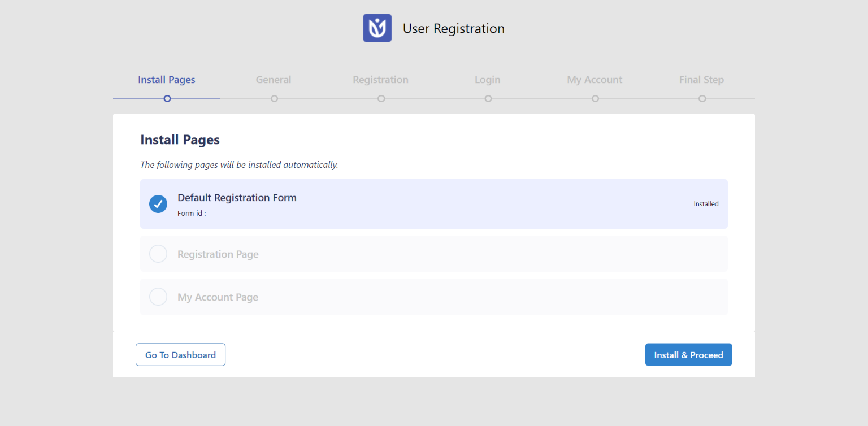Image resolution: width=868 pixels, height=426 pixels.
Task: Open the My Account wizard step
Action: tap(594, 80)
